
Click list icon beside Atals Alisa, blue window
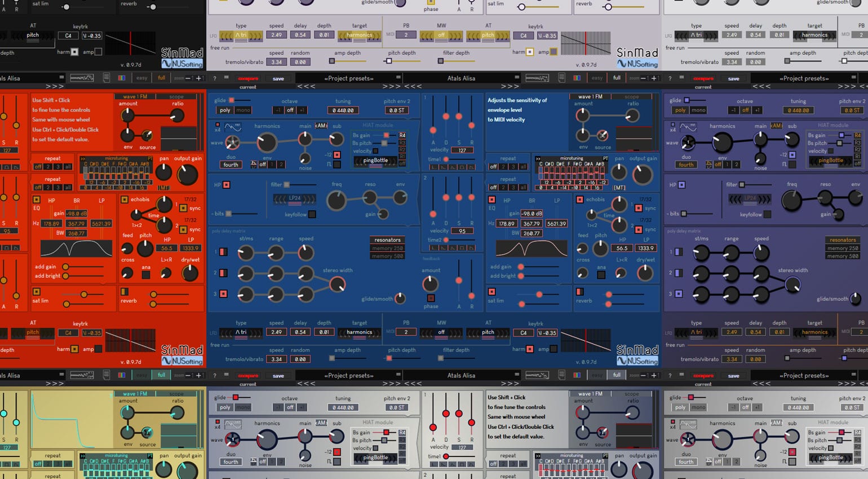[x=517, y=78]
